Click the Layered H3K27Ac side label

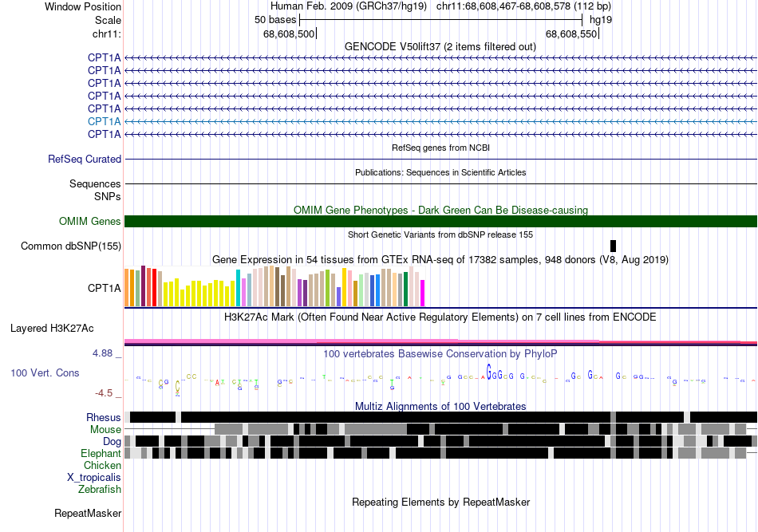52,329
